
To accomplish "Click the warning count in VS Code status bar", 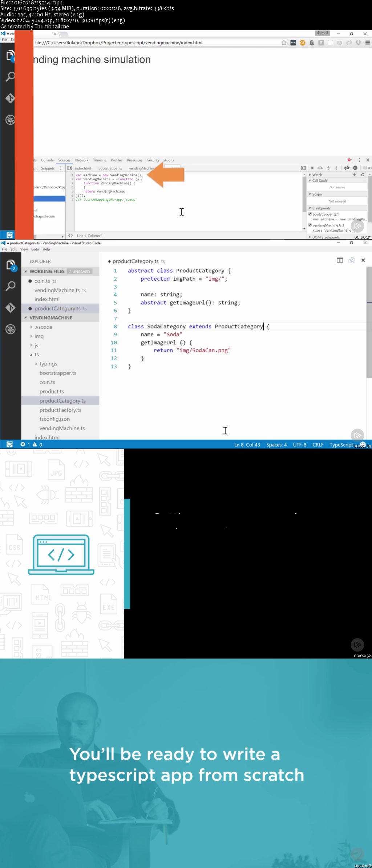I will click(x=37, y=444).
